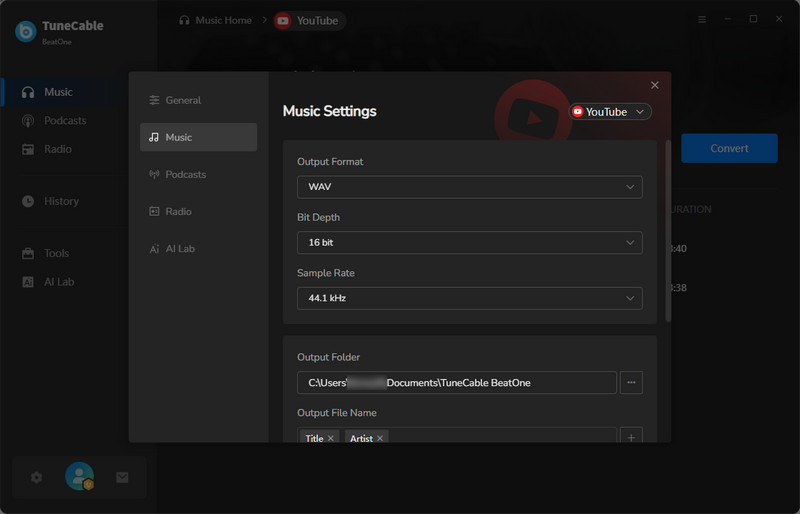Click the headphones icon beside Music Home
Viewport: 800px width, 514px height.
click(x=184, y=20)
